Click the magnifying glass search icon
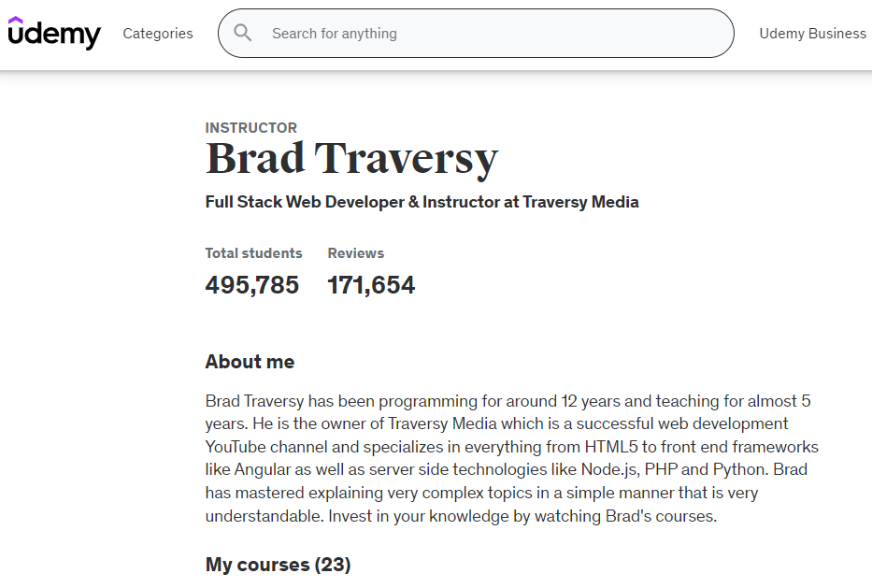This screenshot has width=872, height=588. tap(243, 34)
